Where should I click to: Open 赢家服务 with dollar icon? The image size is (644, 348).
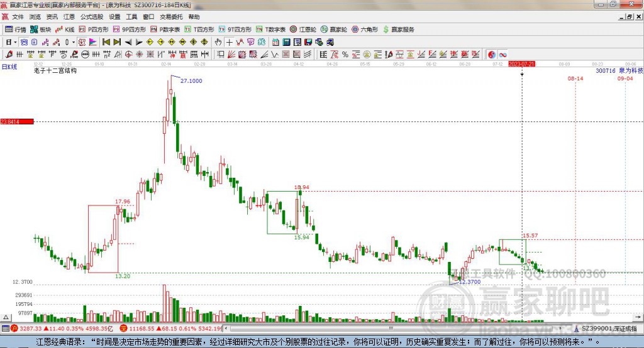tap(399, 30)
